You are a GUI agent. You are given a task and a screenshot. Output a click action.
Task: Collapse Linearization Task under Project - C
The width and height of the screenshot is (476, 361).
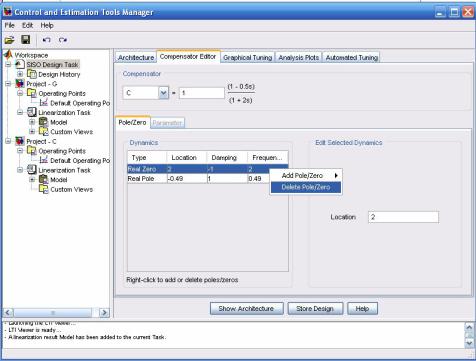tap(20, 170)
